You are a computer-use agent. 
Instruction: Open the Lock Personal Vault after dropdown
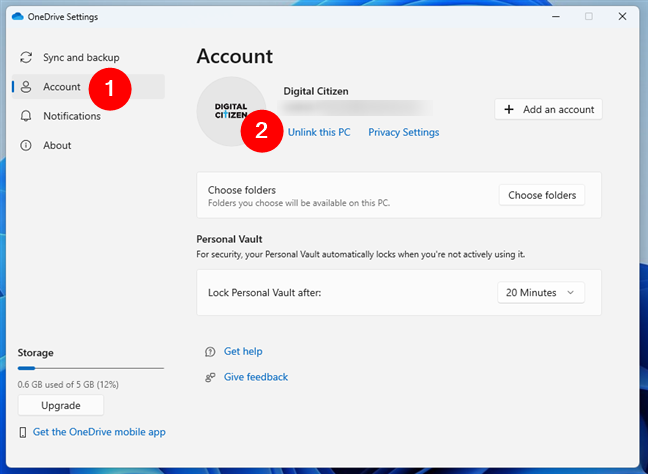pyautogui.click(x=541, y=293)
